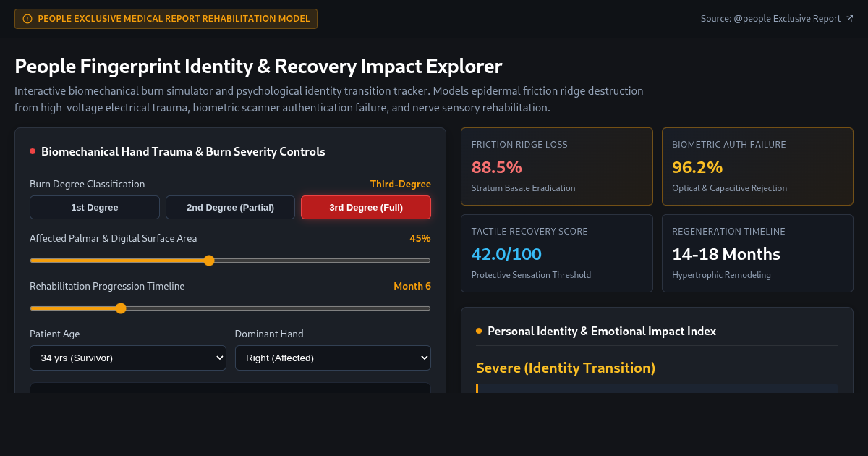Click the Burn Degree Classification label
Image resolution: width=868 pixels, height=456 pixels.
[x=88, y=184]
